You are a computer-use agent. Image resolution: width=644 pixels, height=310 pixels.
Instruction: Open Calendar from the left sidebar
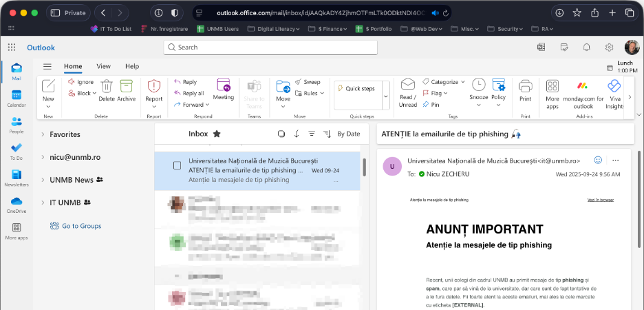pos(16,96)
